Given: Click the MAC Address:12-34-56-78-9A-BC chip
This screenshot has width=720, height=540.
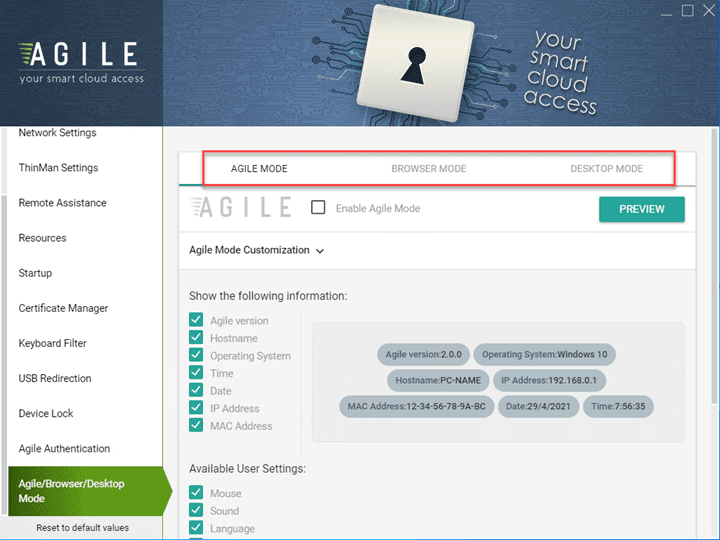Looking at the screenshot, I should pyautogui.click(x=416, y=406).
